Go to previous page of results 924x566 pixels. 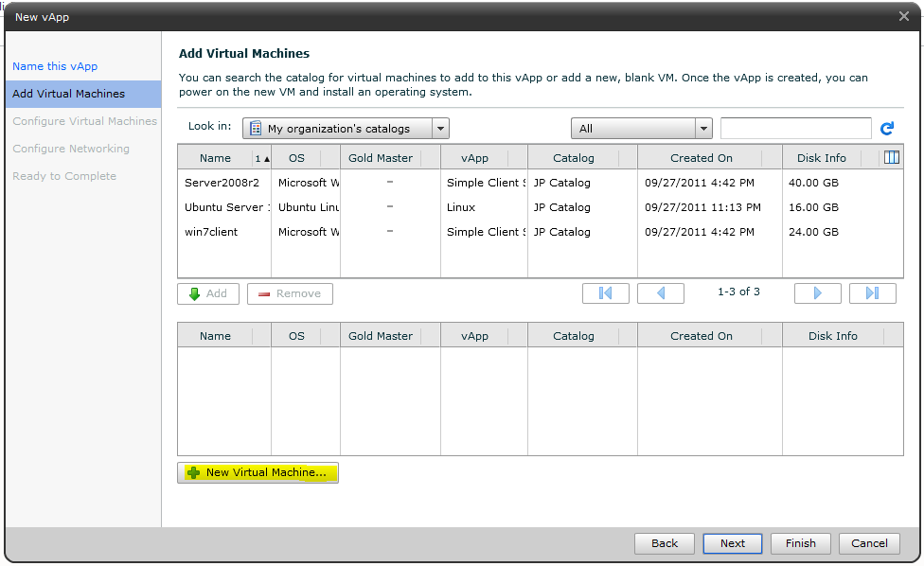(661, 293)
